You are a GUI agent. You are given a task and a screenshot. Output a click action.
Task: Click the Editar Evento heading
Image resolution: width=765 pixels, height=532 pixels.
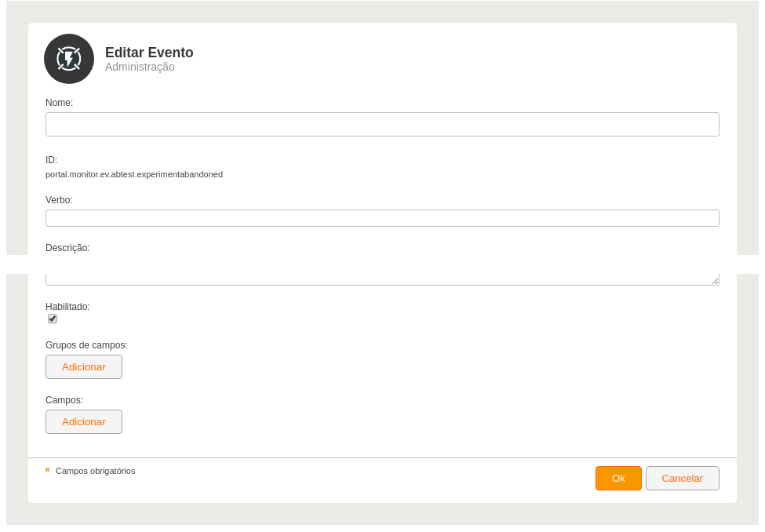click(x=149, y=53)
